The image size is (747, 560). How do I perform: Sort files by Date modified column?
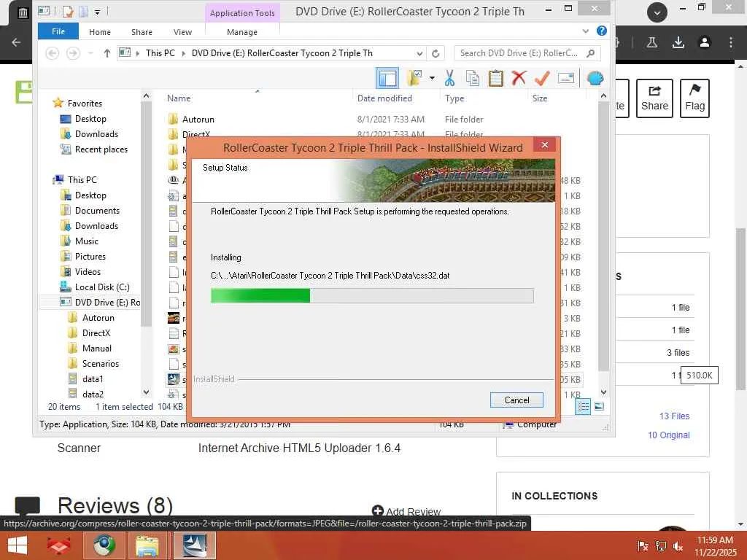click(x=384, y=98)
